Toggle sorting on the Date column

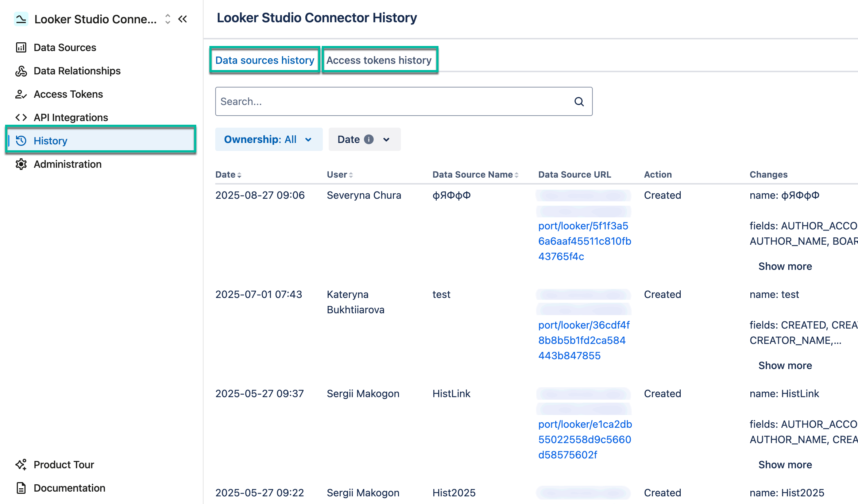pos(240,175)
